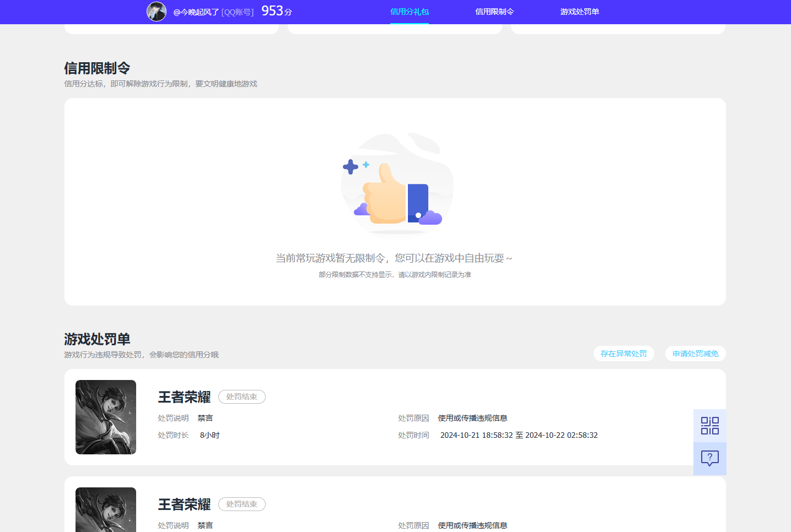
Task: Click the 申请处罚减免 button
Action: (695, 354)
